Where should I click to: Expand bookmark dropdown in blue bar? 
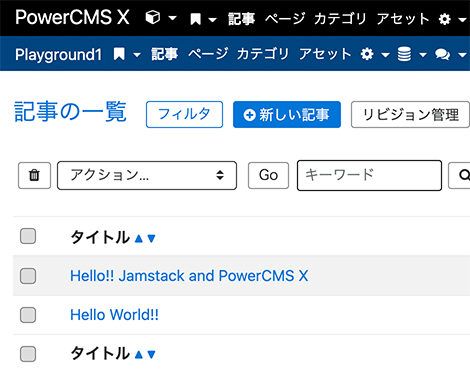tap(137, 55)
